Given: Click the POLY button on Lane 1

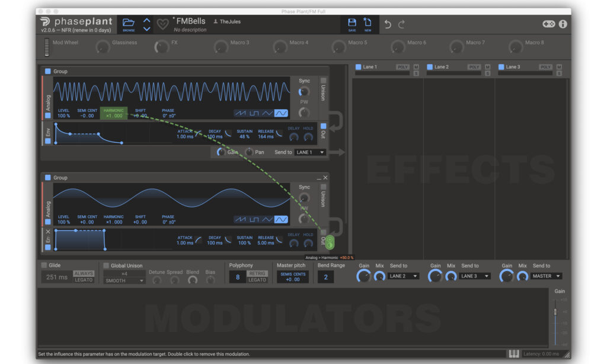Looking at the screenshot, I should click(x=402, y=67).
